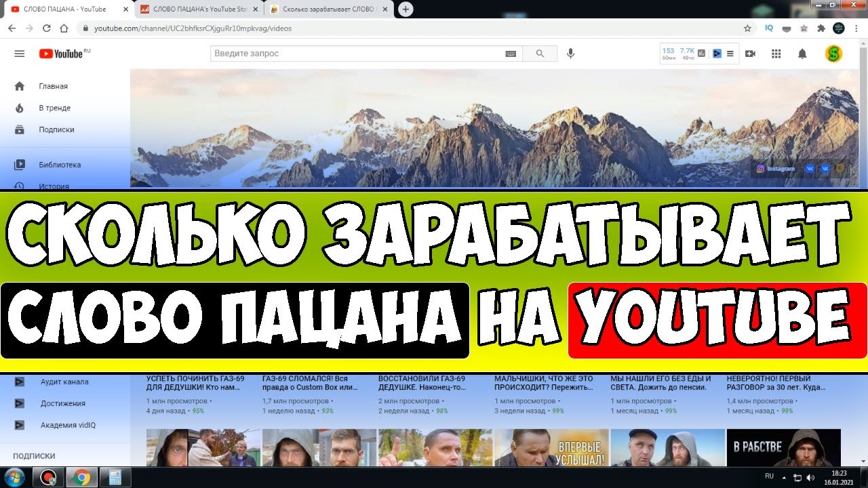This screenshot has width=868, height=488.
Task: Open video НЕВЕРОЯТНО! ПЕРВЫЙ РАЗГОВОР
Action: (776, 383)
